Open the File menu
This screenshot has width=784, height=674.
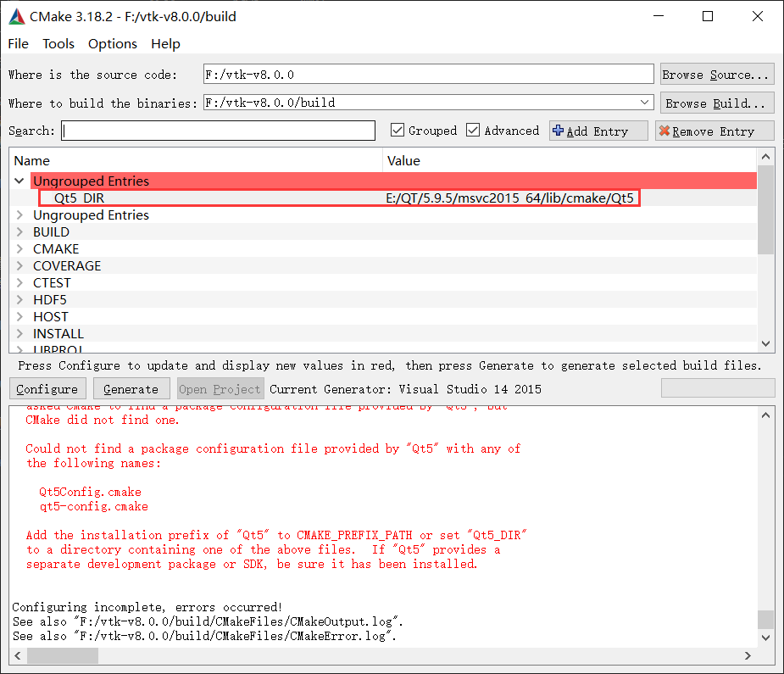18,44
